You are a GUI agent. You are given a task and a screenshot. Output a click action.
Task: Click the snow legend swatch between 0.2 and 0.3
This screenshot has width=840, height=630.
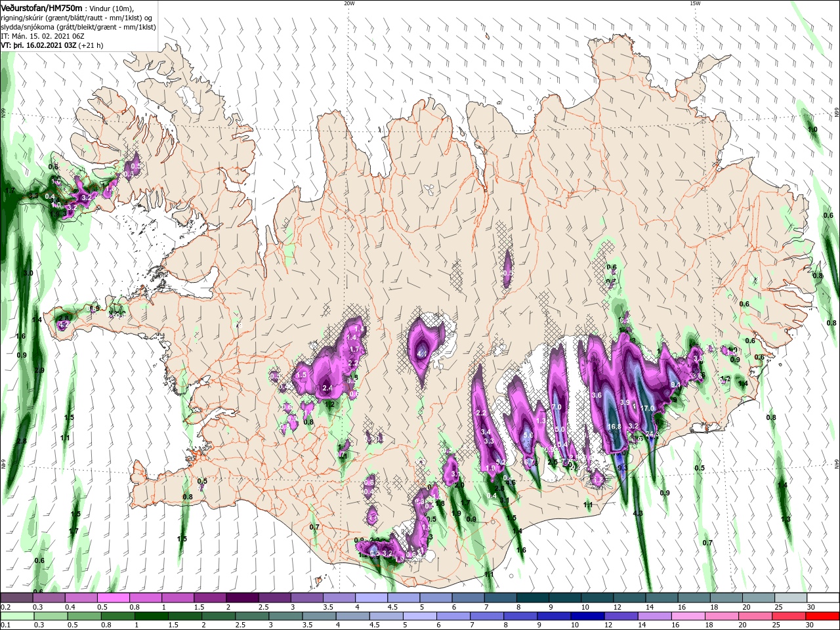point(16,598)
